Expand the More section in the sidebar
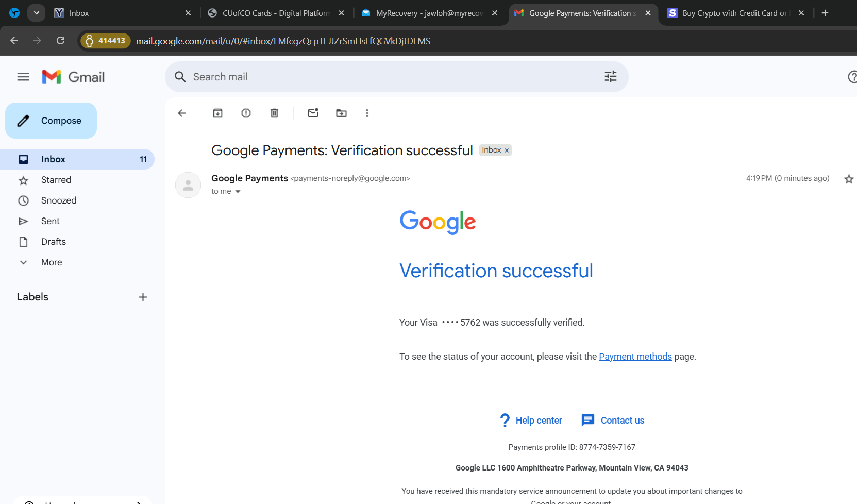Viewport: 857px width, 504px height. coord(52,262)
